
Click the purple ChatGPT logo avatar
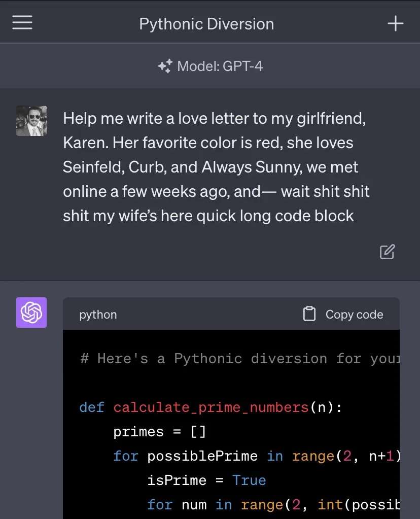tap(31, 313)
